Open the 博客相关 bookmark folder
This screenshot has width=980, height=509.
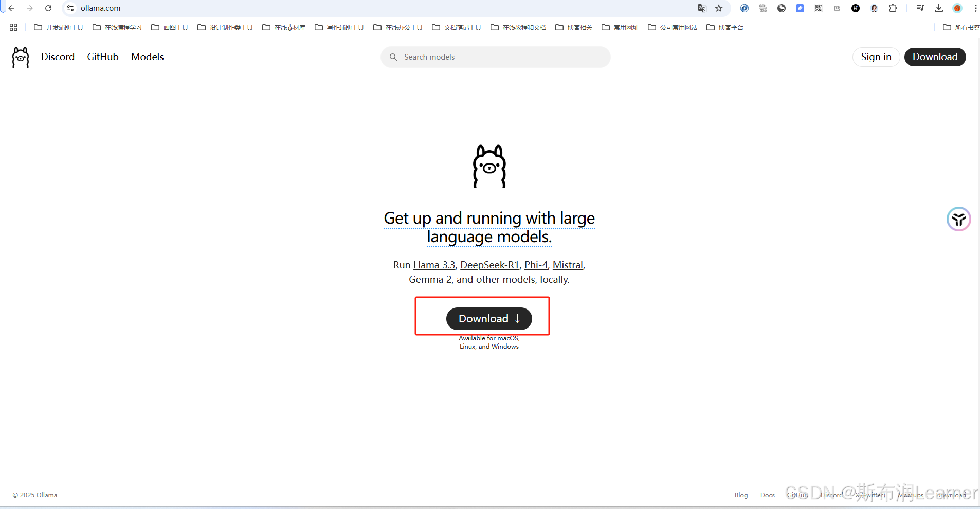point(574,27)
